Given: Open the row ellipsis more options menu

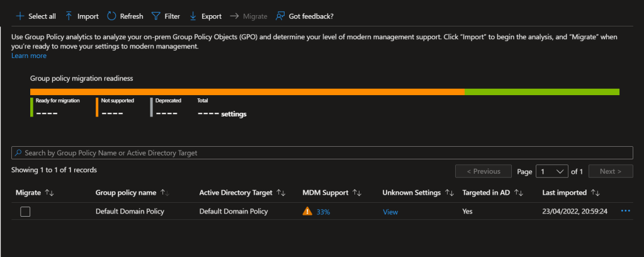Looking at the screenshot, I should click(x=625, y=211).
